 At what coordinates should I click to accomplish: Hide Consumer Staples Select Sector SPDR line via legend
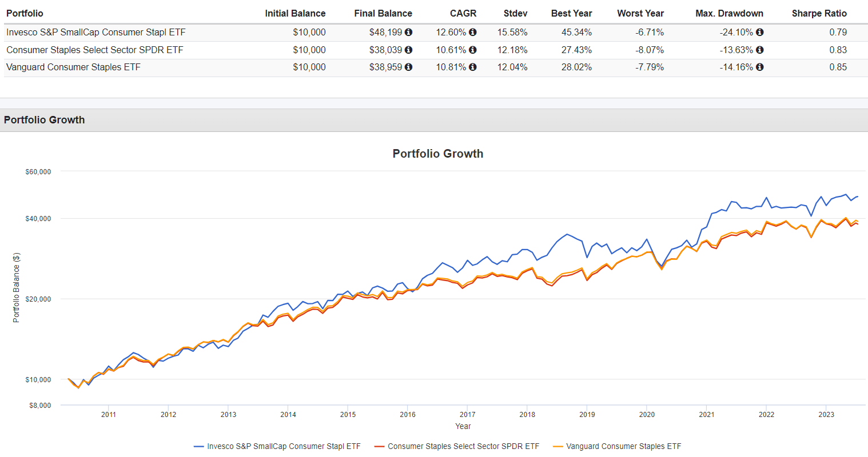click(463, 446)
